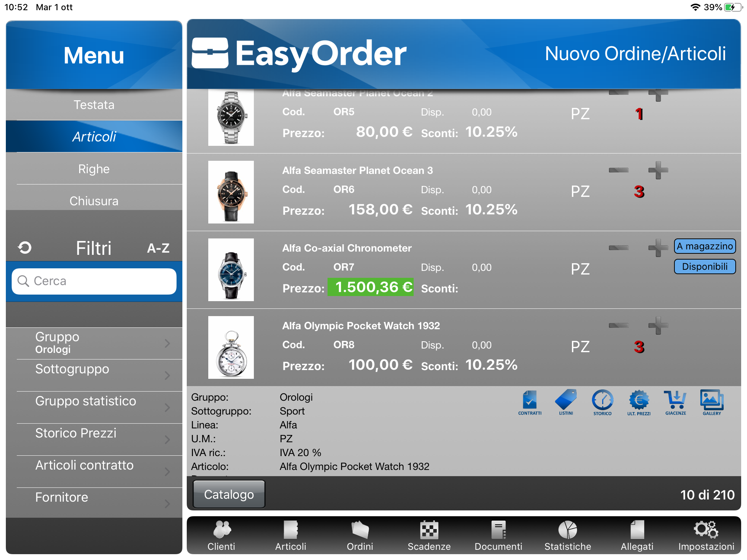Increase quantity for Alfa Olympic Pocket Watch 1932
This screenshot has height=560, width=747.
pos(658,325)
